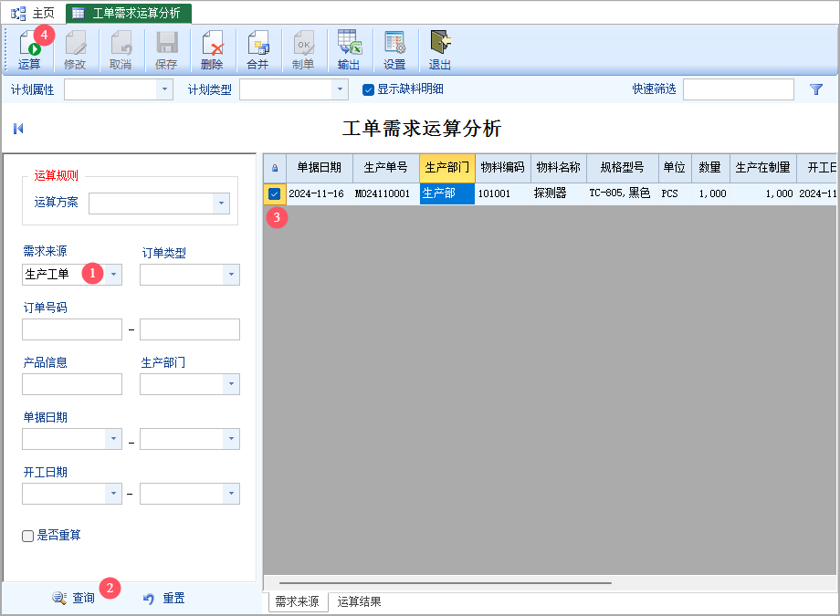Click the 物料编码 column header
This screenshot has height=616, width=840.
tap(502, 168)
